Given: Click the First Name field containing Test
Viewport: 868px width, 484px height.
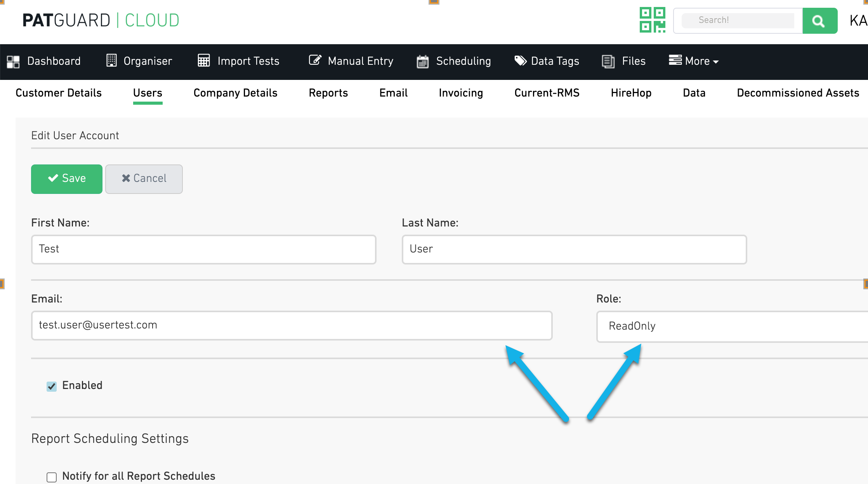Looking at the screenshot, I should (x=204, y=249).
